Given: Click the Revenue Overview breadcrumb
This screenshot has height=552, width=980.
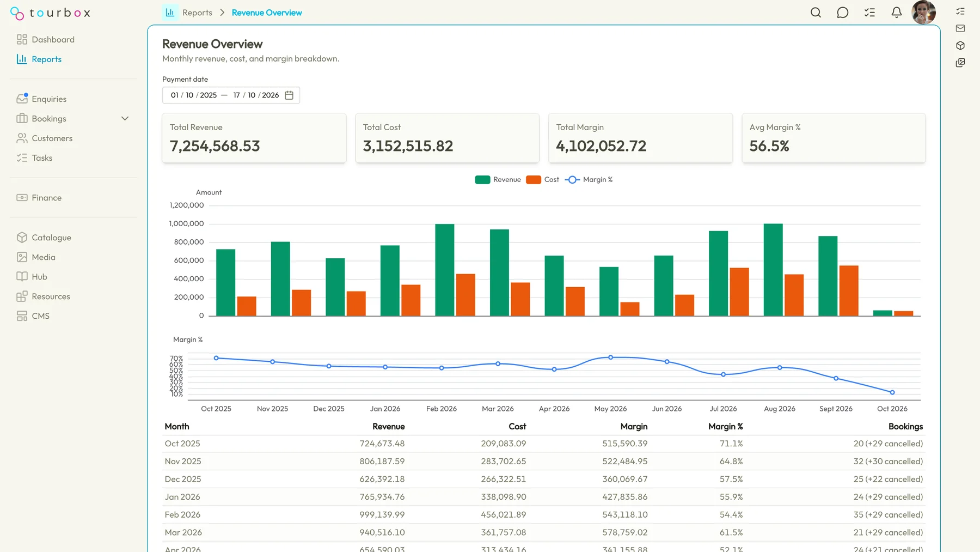Looking at the screenshot, I should coord(267,13).
